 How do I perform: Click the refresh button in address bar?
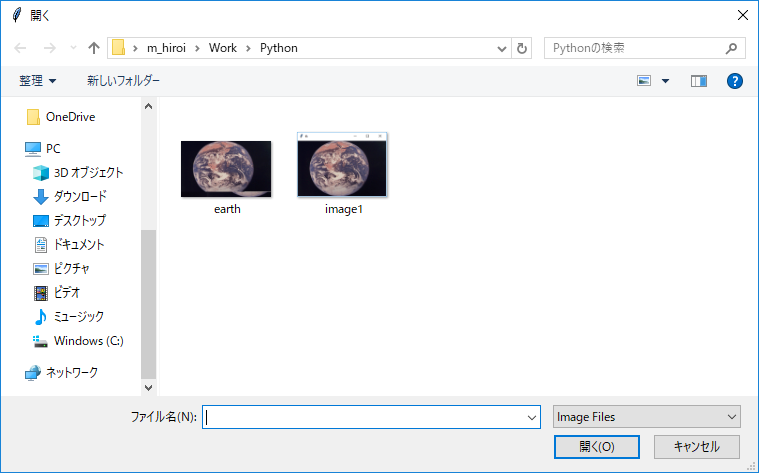(x=522, y=48)
